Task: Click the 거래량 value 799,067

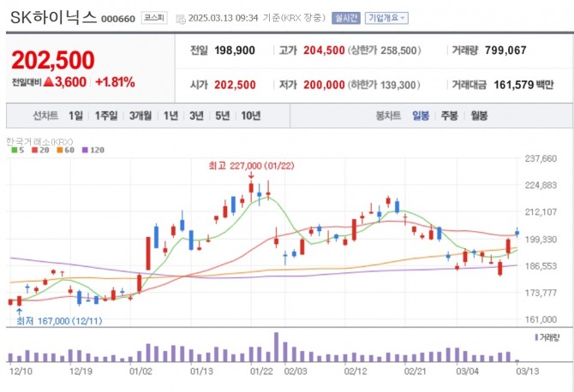Action: point(505,50)
